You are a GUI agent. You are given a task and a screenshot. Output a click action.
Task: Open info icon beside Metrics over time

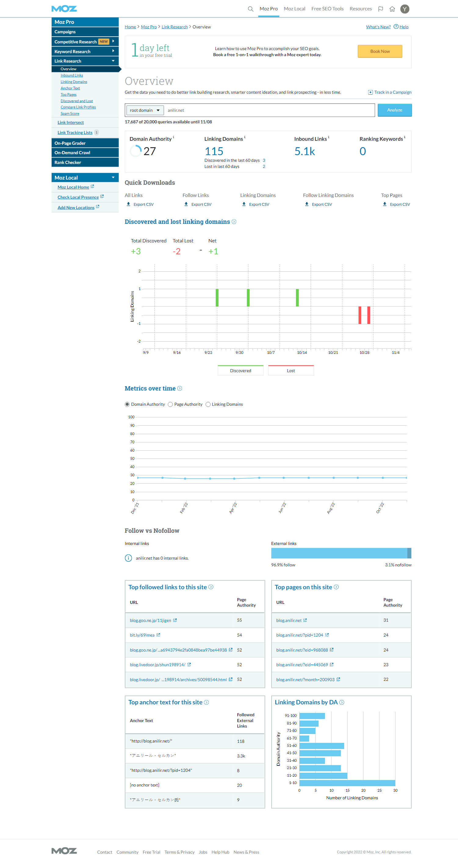[180, 389]
